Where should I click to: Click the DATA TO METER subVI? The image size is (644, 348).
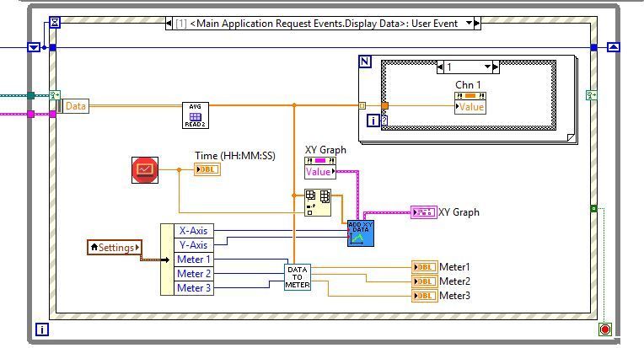298,276
